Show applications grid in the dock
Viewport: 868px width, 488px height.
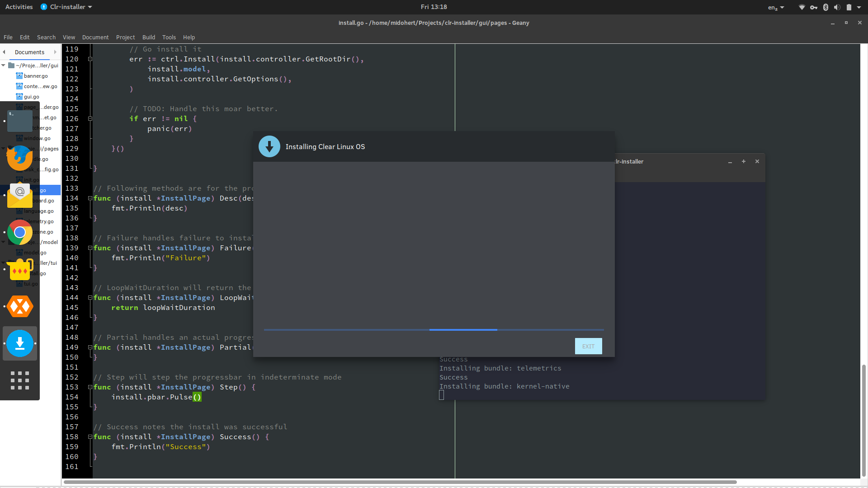coord(19,380)
